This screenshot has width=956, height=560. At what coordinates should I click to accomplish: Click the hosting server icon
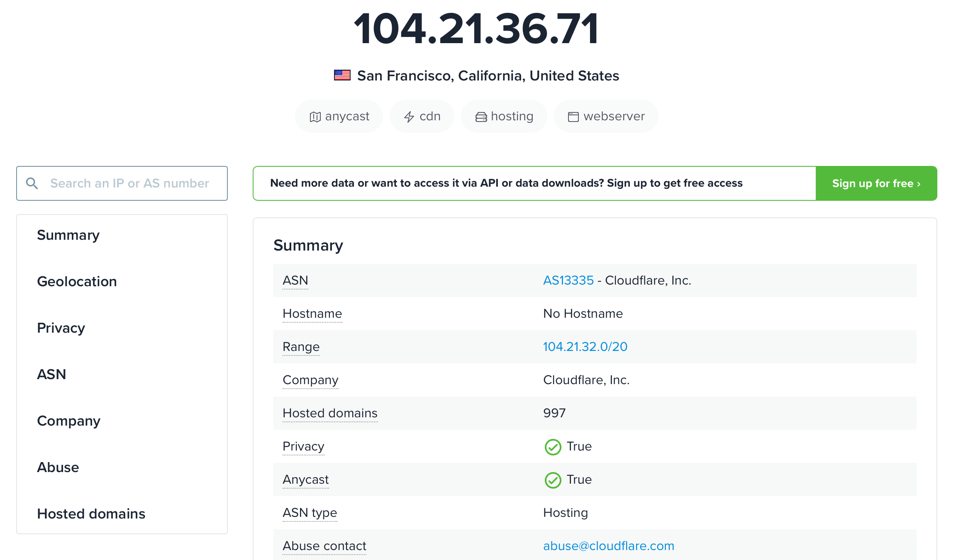(x=481, y=117)
